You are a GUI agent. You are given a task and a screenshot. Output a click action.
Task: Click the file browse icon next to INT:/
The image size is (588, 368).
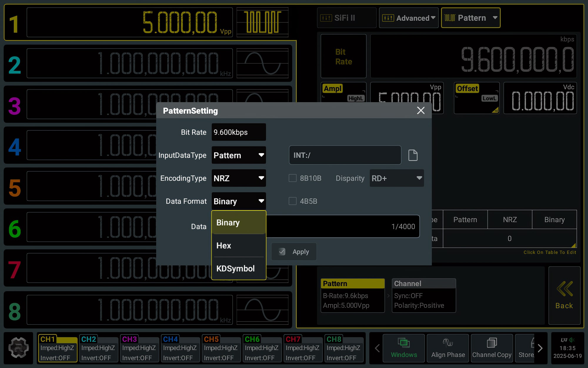[413, 155]
